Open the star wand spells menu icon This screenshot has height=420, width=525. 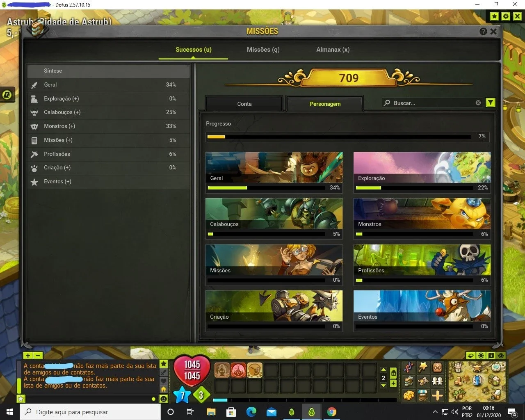pos(423,367)
